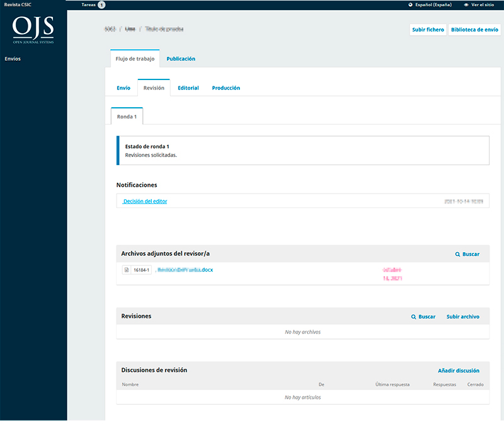The height and width of the screenshot is (435, 504).
Task: Click the first blurred breadcrumb link
Action: tap(110, 29)
